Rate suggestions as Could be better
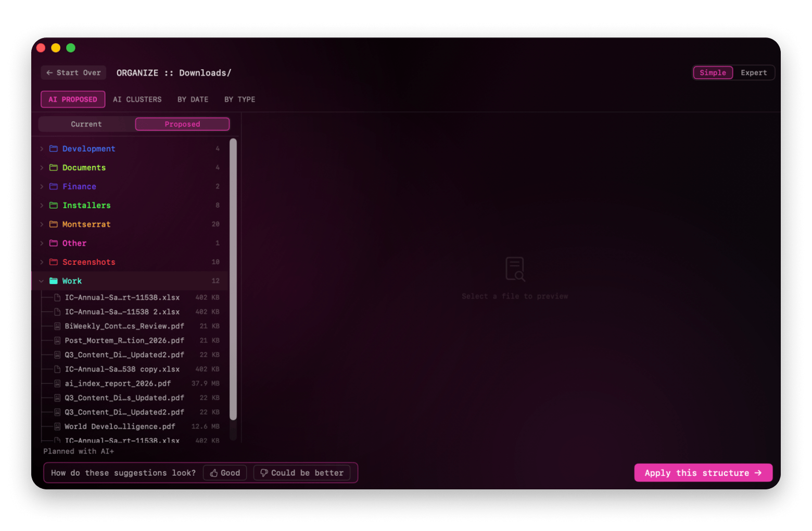This screenshot has height=531, width=812. [x=302, y=473]
